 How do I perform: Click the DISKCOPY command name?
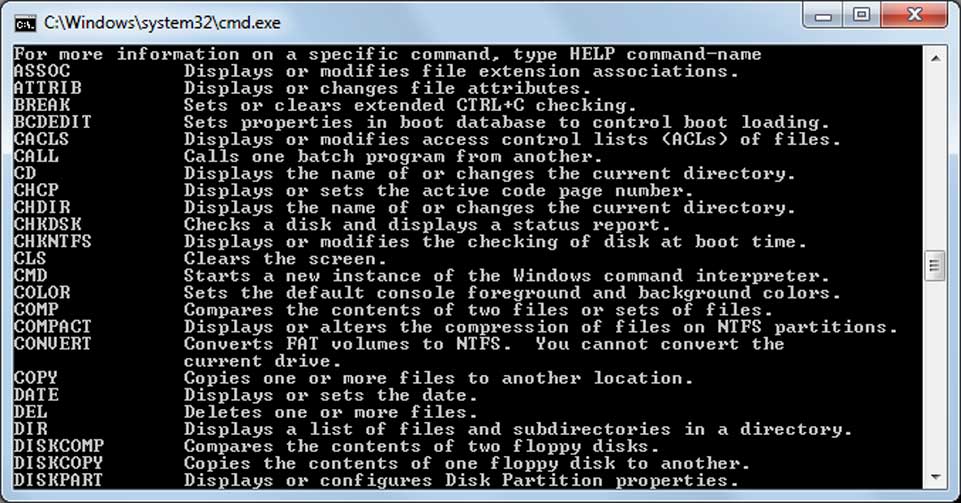[58, 463]
